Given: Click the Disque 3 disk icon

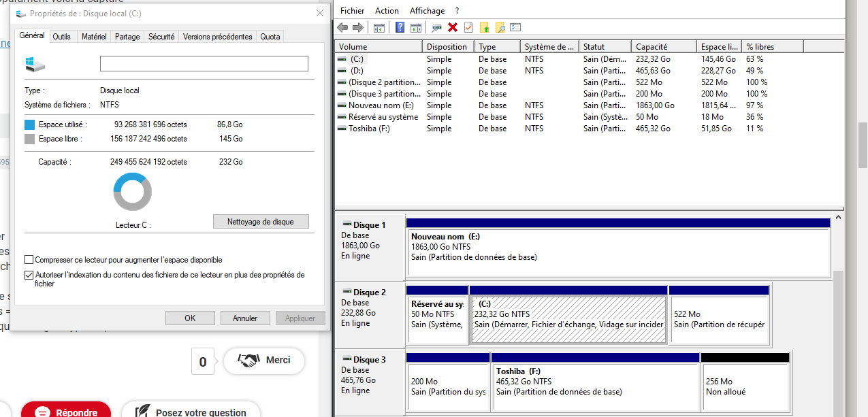Looking at the screenshot, I should coord(347,359).
